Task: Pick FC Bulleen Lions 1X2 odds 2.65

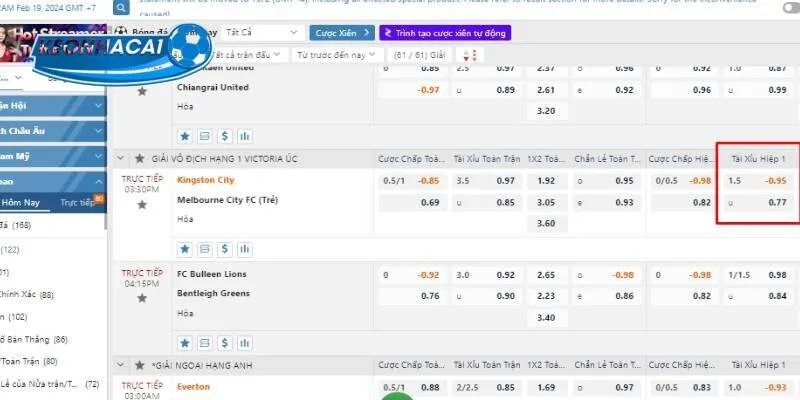Action: (546, 275)
